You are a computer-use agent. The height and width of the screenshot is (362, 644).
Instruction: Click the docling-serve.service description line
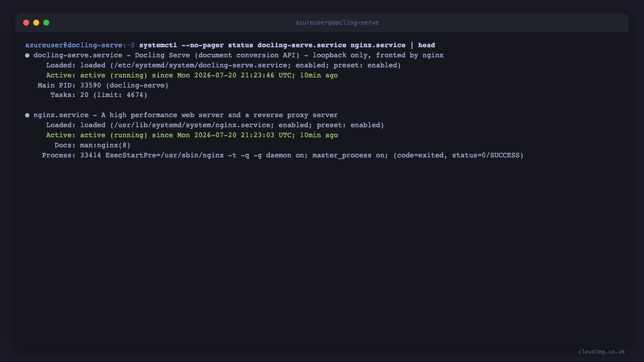[238, 55]
